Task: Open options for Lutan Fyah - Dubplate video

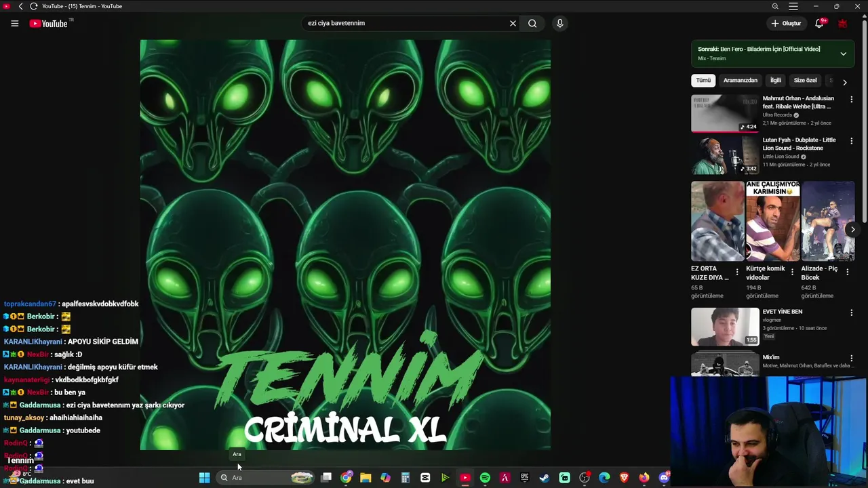Action: [852, 141]
